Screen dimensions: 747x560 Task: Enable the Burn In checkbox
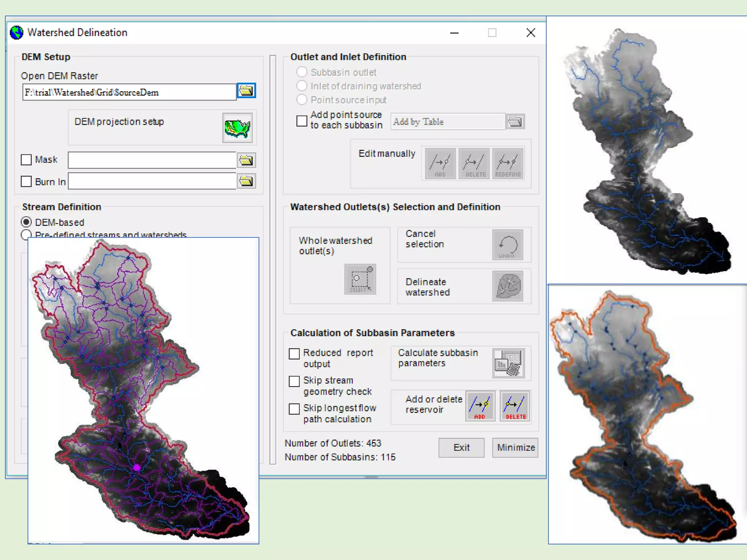pos(26,182)
